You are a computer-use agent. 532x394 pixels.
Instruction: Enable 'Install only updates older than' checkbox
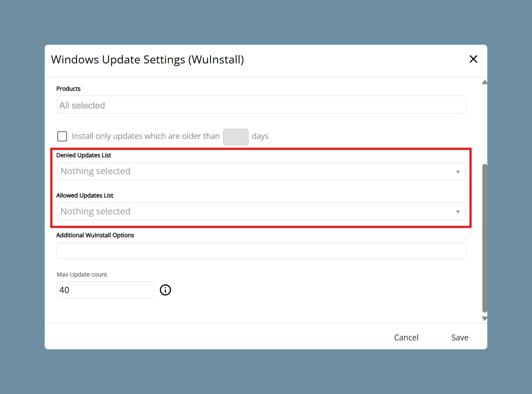62,136
